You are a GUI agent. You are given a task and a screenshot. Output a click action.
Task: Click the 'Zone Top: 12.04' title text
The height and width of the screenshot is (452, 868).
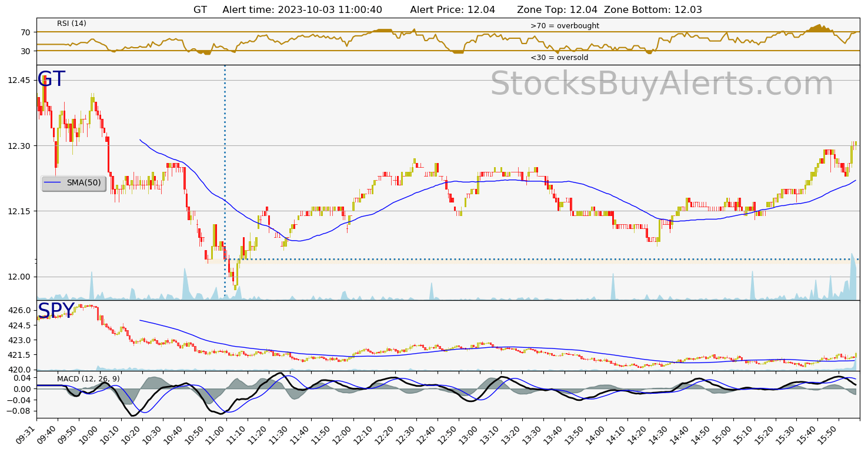pyautogui.click(x=557, y=9)
